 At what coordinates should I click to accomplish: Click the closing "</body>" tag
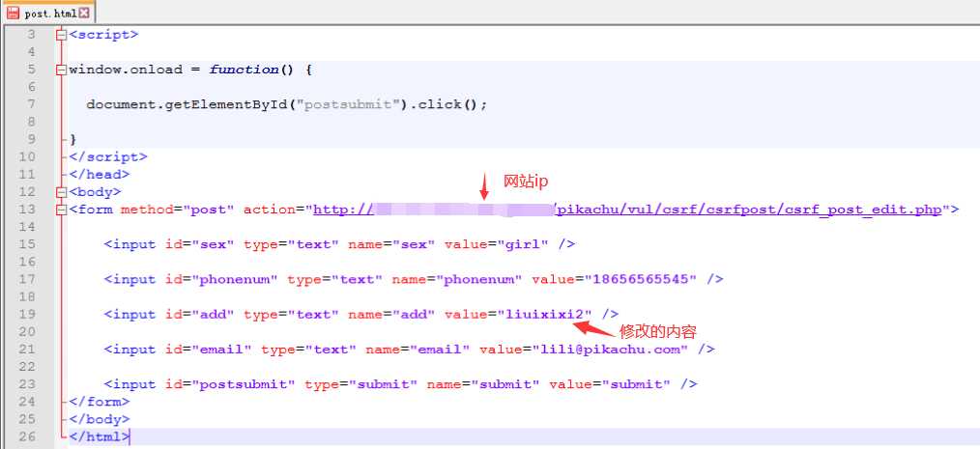100,419
